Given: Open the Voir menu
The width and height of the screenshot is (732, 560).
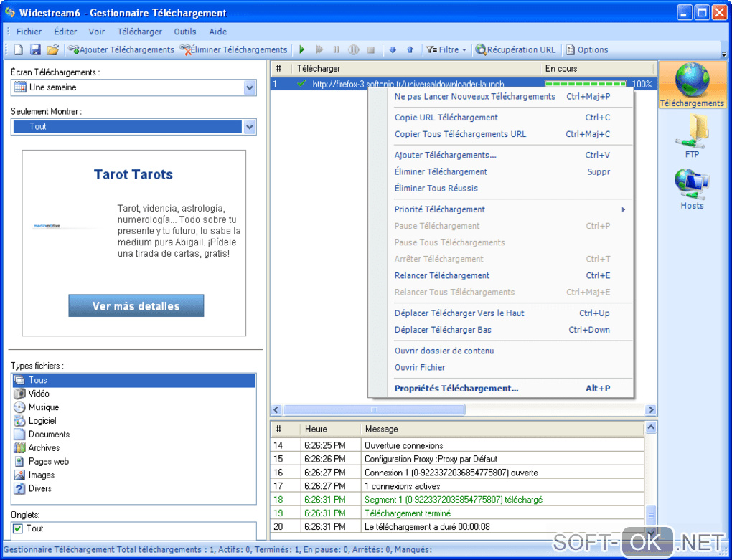Looking at the screenshot, I should (x=97, y=32).
